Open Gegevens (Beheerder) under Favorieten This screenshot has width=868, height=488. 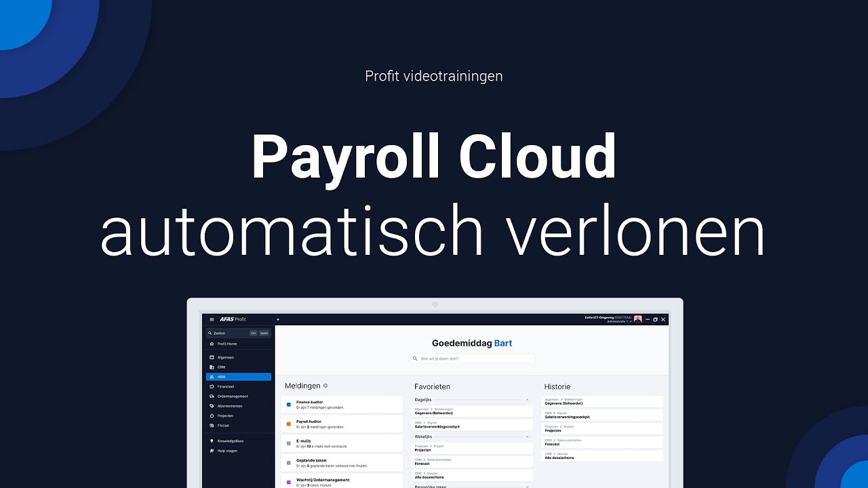pos(473,411)
